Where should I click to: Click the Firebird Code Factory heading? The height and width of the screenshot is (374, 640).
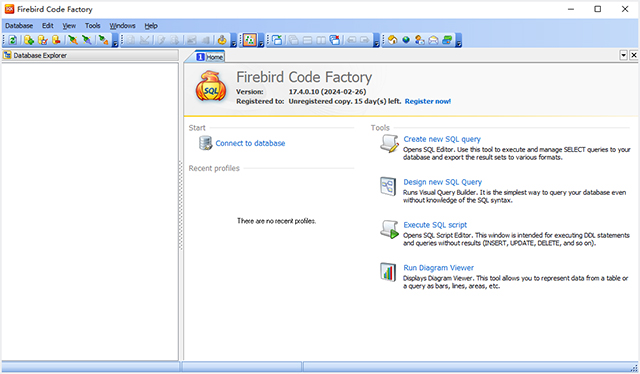pyautogui.click(x=304, y=77)
